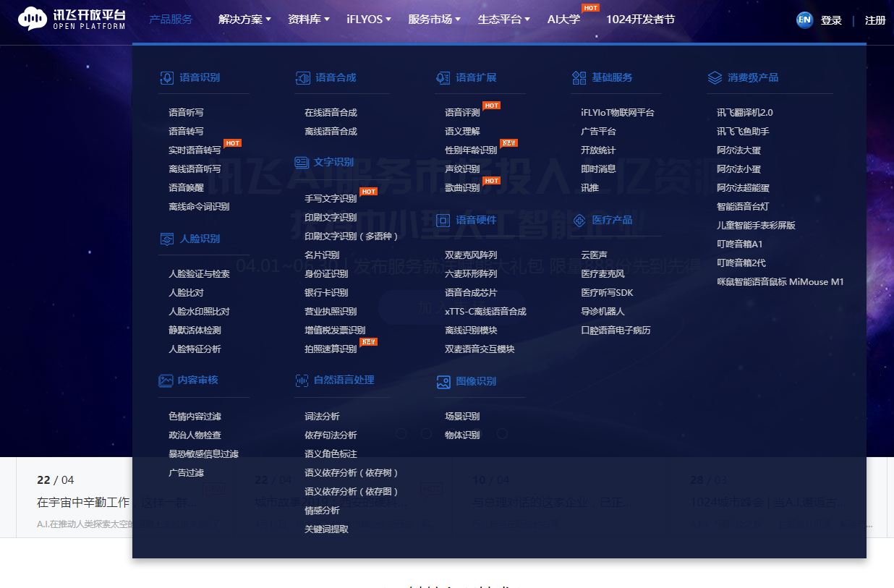The width and height of the screenshot is (894, 588).
Task: Open the 银行卡识别 product
Action: coord(326,293)
